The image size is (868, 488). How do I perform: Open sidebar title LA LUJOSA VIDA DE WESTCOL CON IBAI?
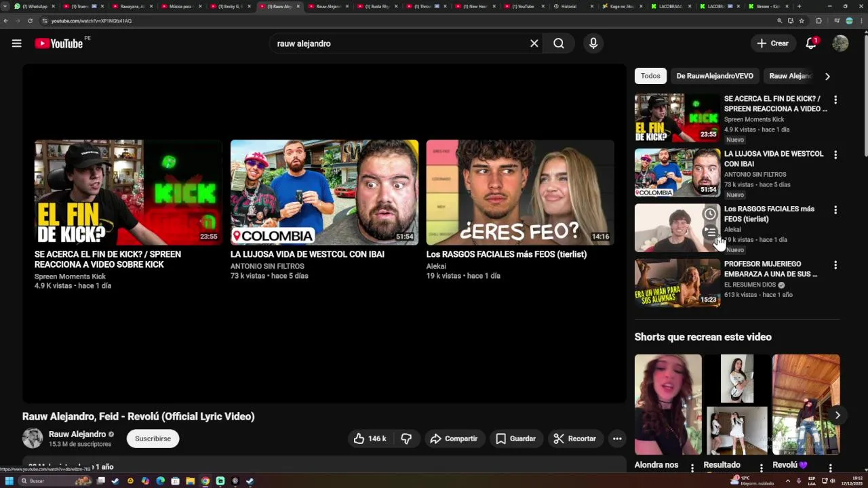pos(774,159)
